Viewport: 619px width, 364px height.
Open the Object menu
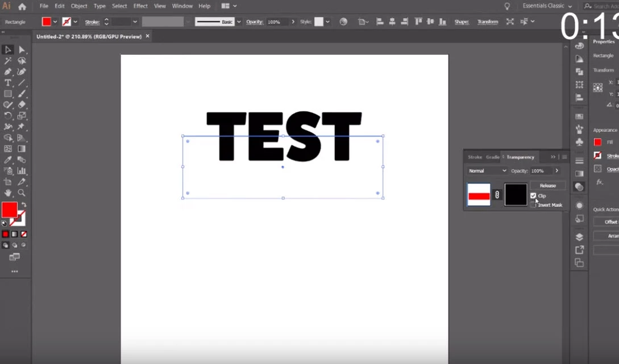pyautogui.click(x=79, y=6)
